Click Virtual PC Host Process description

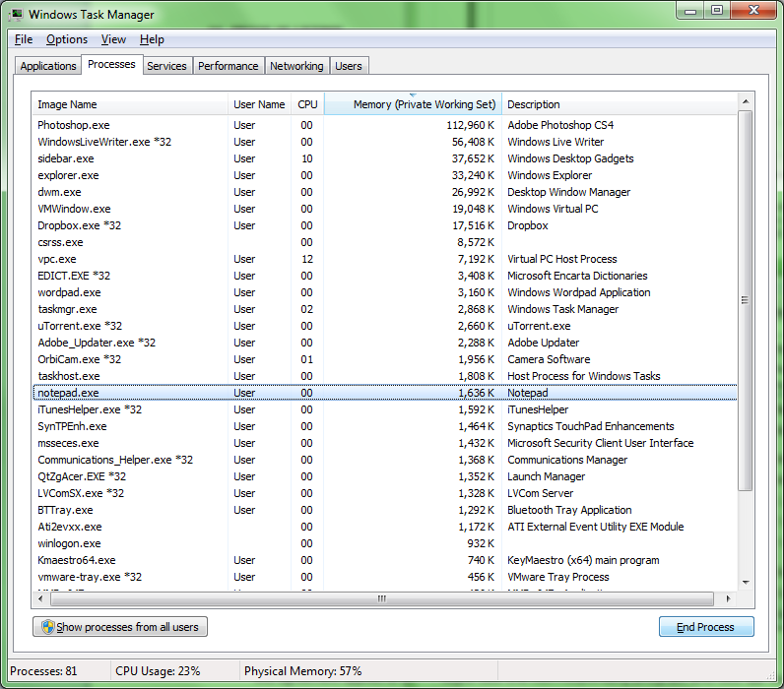(562, 259)
